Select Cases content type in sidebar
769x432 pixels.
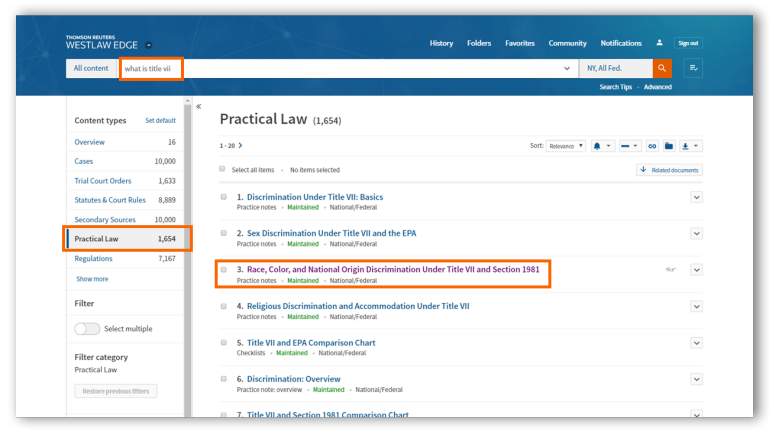84,161
